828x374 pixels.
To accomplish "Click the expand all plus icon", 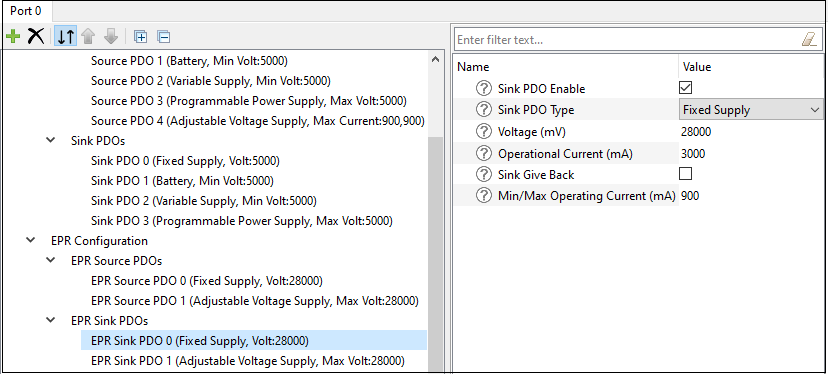I will [140, 37].
